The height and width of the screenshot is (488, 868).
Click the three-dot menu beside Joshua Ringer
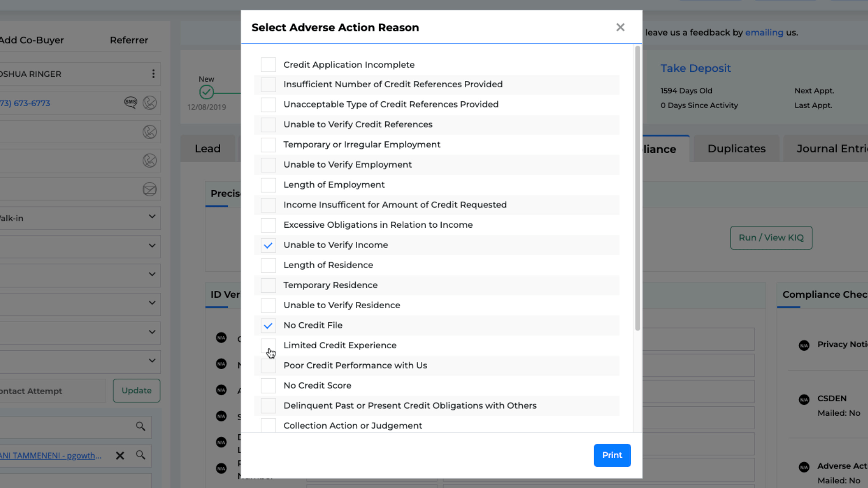click(x=153, y=74)
